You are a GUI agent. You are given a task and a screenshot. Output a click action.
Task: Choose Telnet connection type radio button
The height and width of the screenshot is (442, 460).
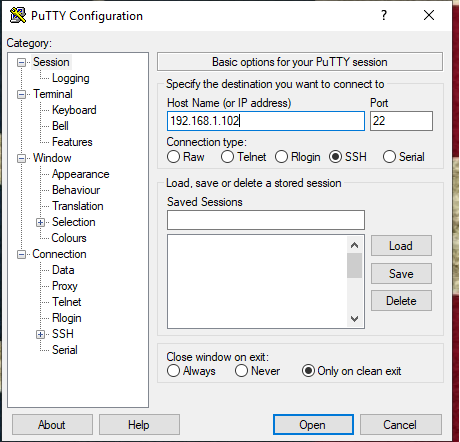(227, 157)
